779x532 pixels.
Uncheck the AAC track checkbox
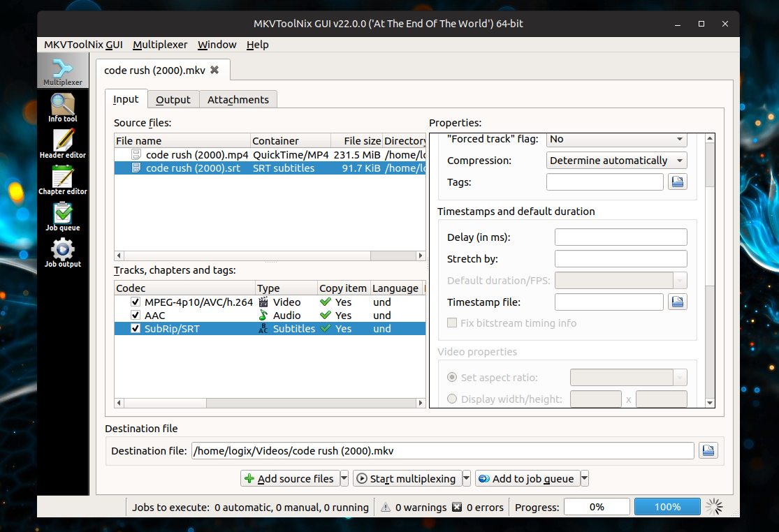click(135, 315)
